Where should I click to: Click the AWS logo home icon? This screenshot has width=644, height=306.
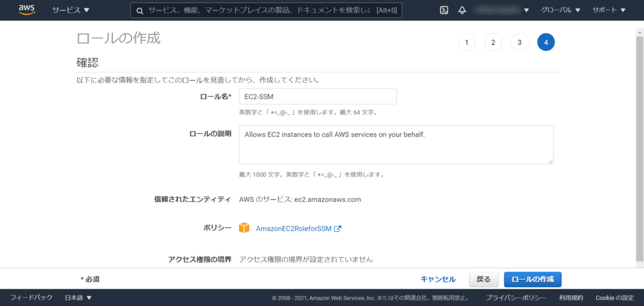coord(26,10)
